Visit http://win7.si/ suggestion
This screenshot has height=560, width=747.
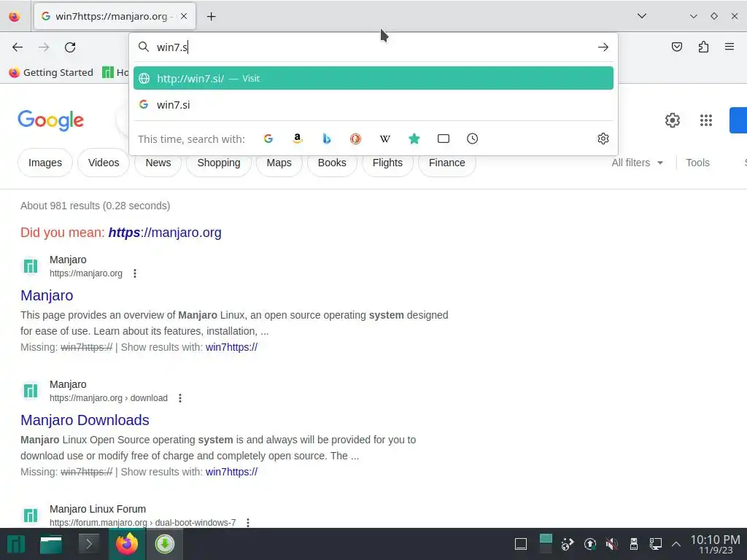tap(373, 78)
